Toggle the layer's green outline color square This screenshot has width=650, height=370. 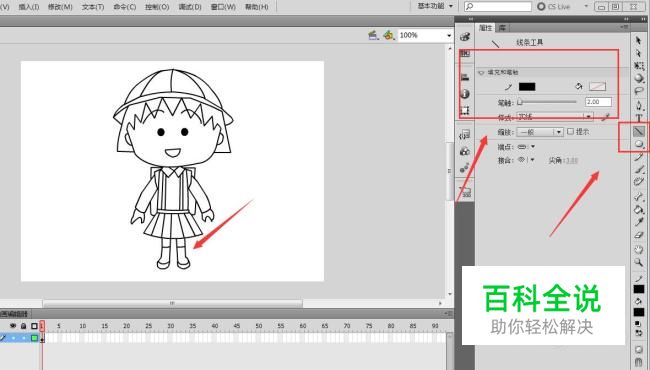34,338
